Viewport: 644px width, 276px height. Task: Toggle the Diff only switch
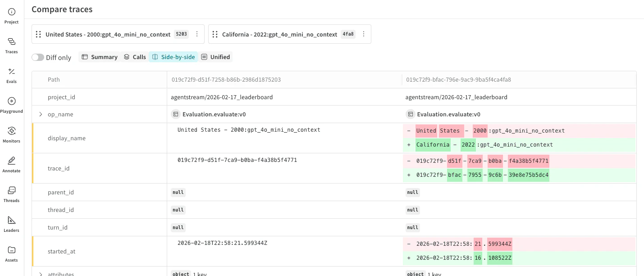click(38, 57)
